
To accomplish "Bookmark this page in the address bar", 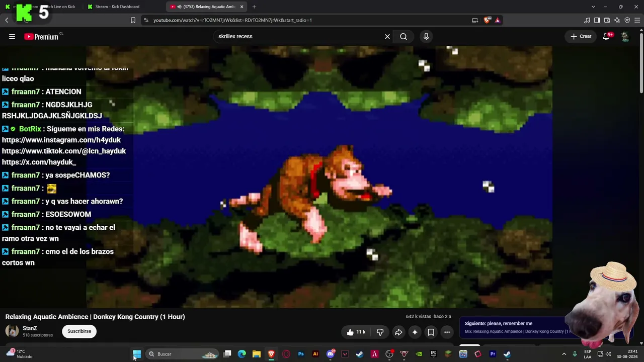I will pyautogui.click(x=133, y=20).
